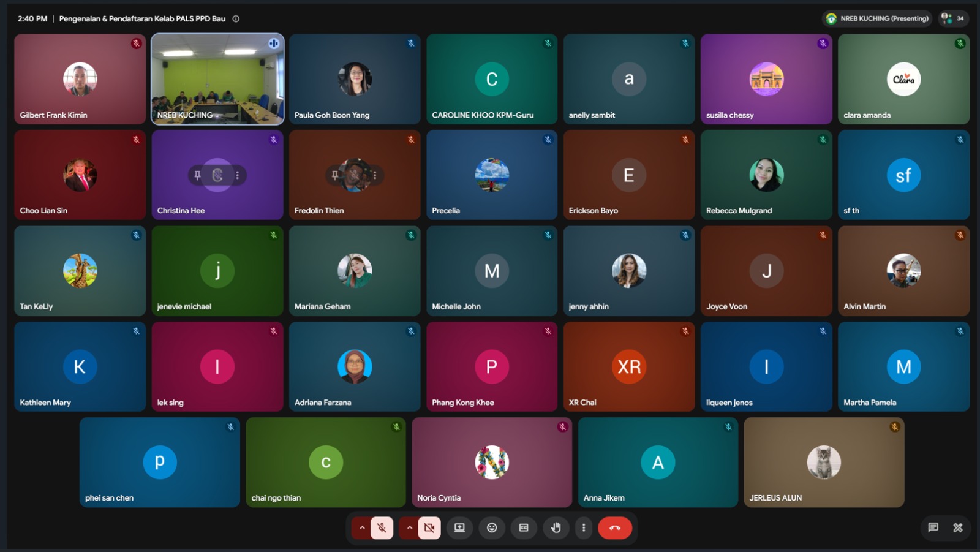980x552 pixels.
Task: Expand video settings chevron beside camera
Action: (410, 527)
